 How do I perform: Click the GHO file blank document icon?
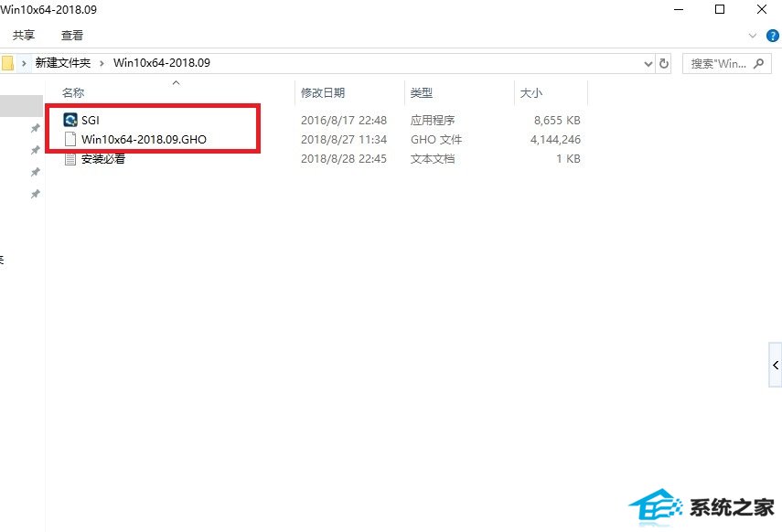(70, 139)
